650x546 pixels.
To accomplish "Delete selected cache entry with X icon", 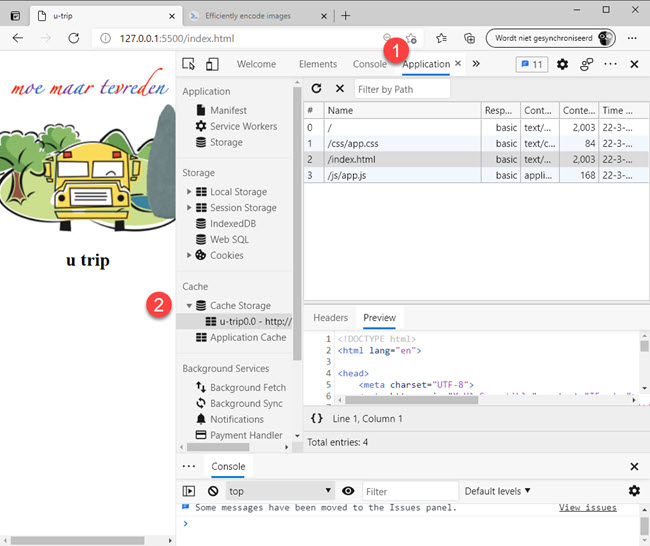I will (339, 89).
